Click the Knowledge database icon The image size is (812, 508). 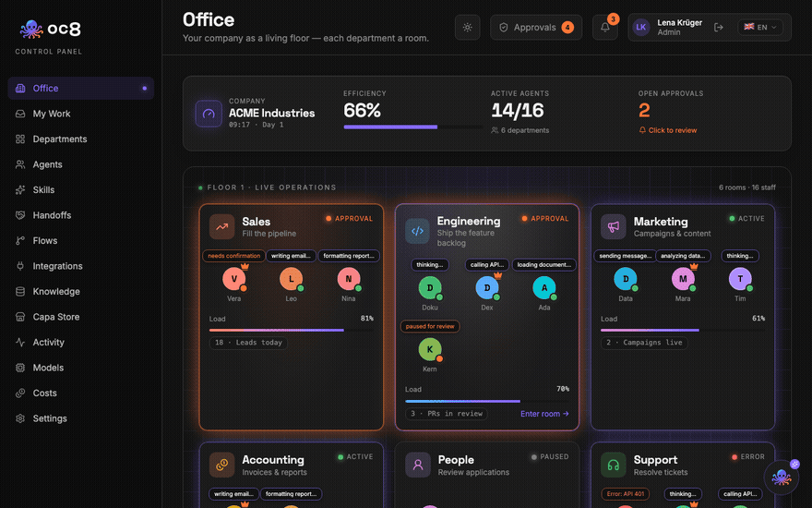[20, 291]
